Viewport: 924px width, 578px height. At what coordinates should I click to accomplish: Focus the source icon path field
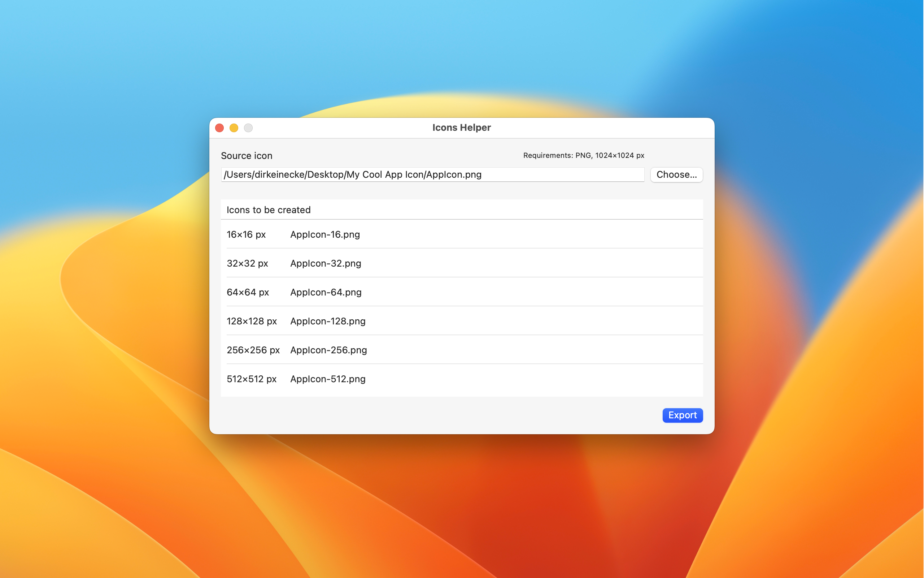point(433,175)
